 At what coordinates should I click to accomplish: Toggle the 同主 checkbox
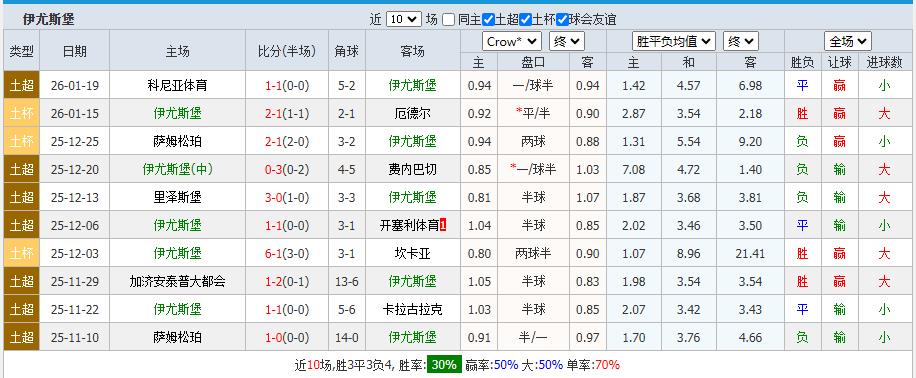point(449,19)
